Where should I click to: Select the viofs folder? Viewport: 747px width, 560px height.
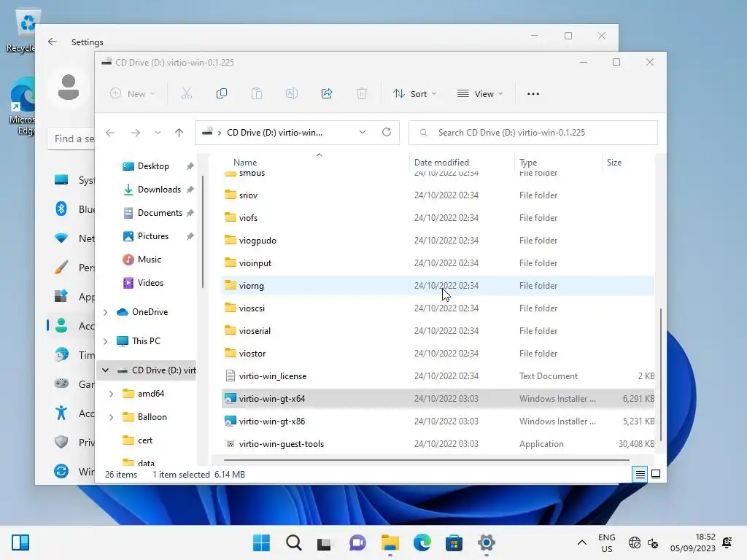click(438, 217)
